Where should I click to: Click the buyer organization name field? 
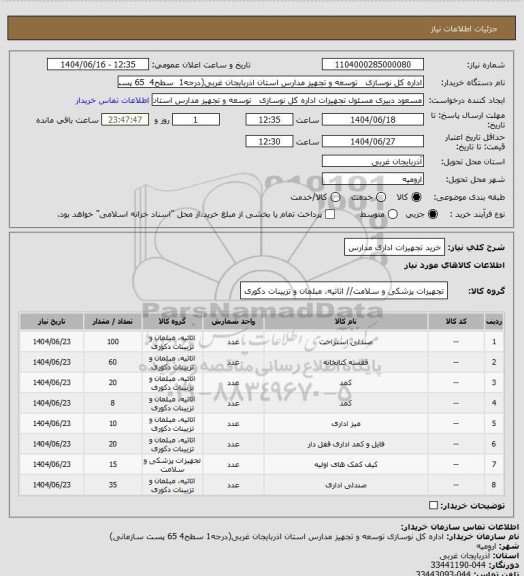point(270,82)
